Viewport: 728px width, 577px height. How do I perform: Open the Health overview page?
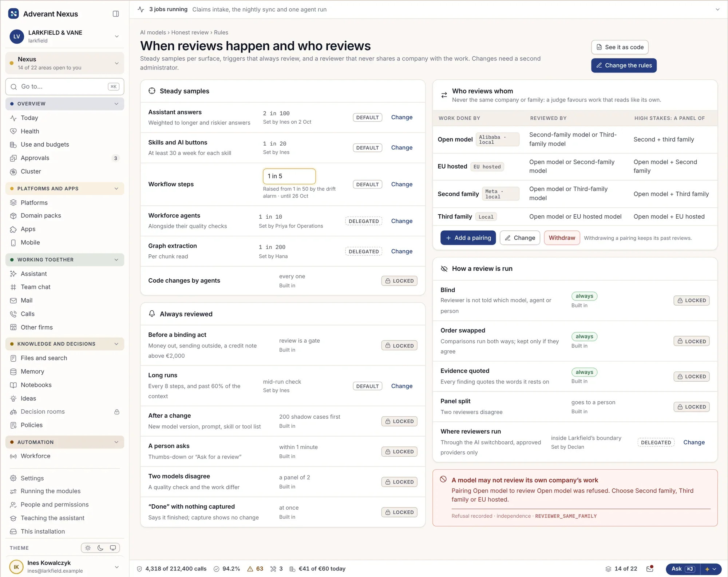(29, 131)
